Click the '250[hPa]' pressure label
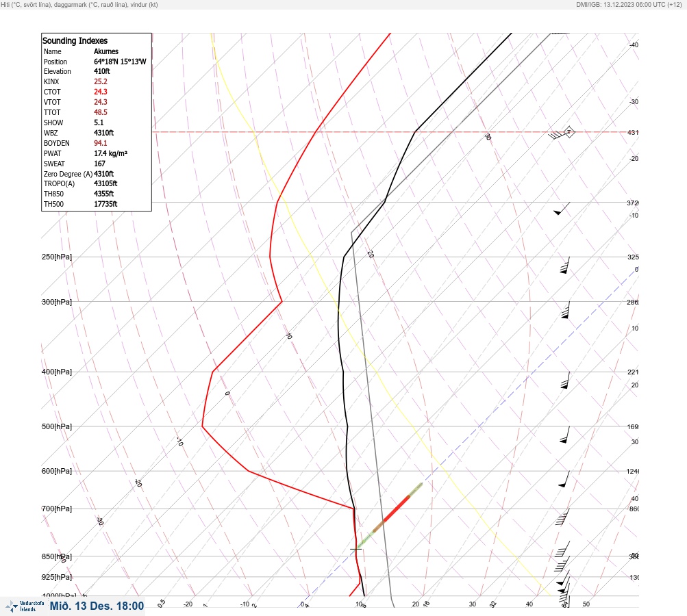Screen dimensions: 687x616 point(57,257)
